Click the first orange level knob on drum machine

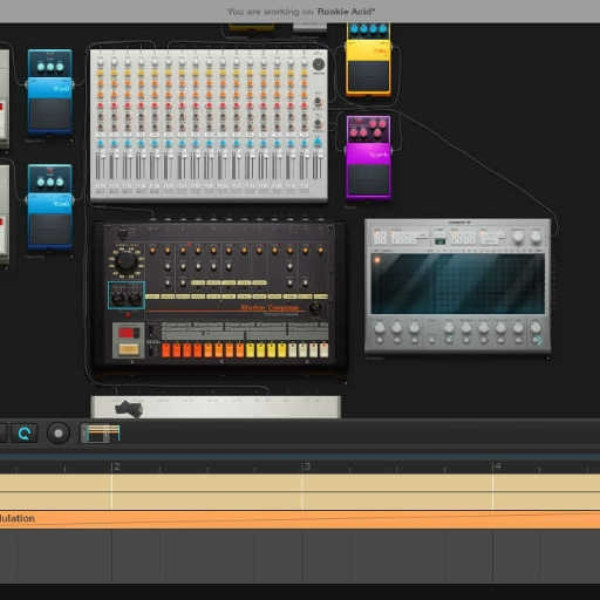(x=152, y=250)
